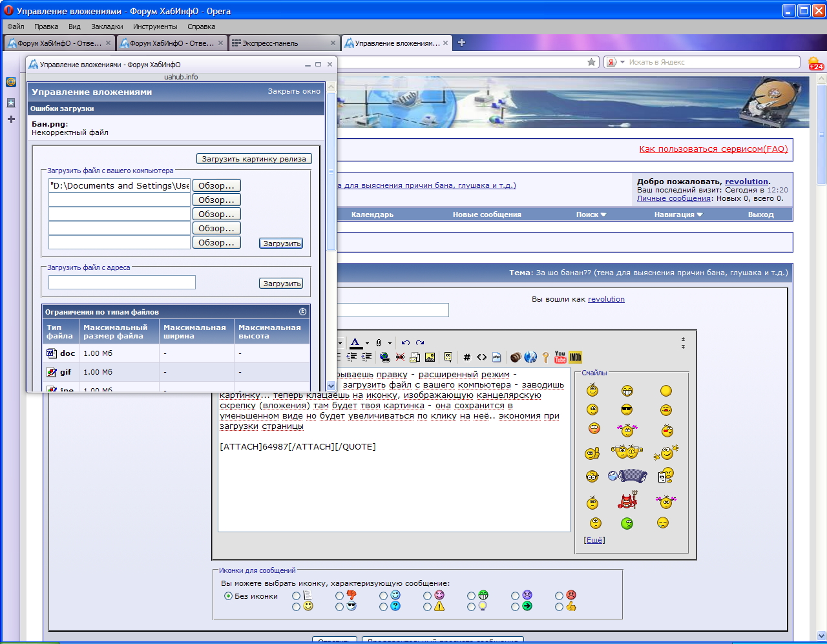Open 'Как пользоваться сервисом(FAQ)' link

(713, 149)
